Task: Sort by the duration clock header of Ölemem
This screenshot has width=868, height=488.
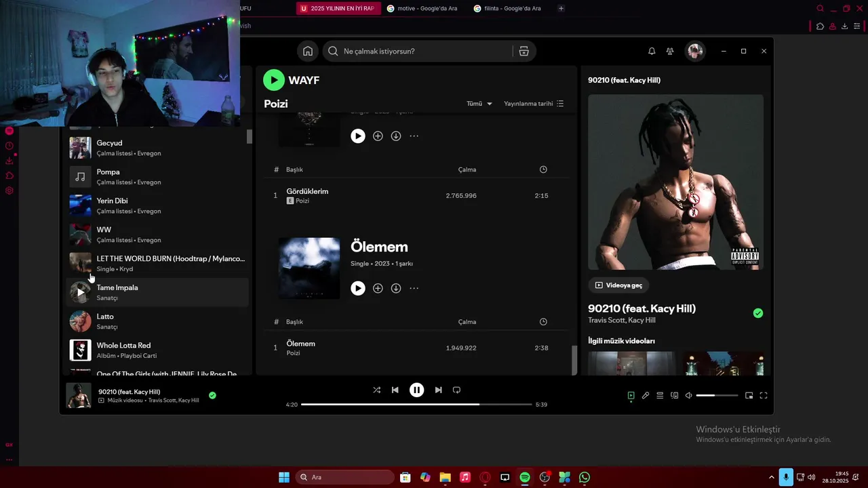Action: [543, 322]
